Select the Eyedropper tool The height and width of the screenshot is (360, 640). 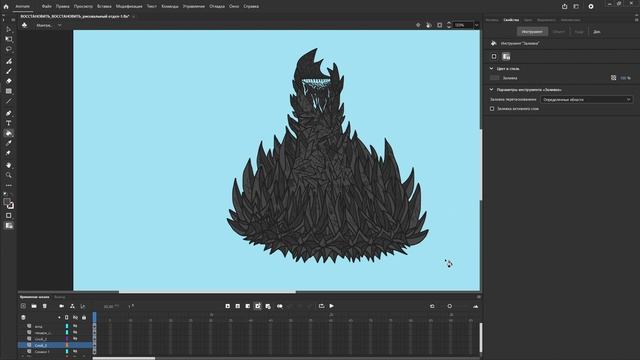(x=9, y=143)
